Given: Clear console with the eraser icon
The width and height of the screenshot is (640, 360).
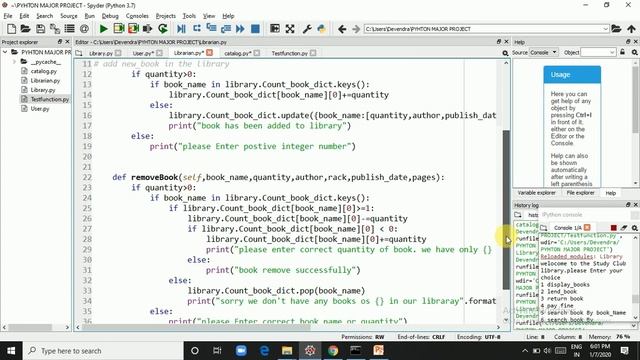Looking at the screenshot, I should pos(624,228).
